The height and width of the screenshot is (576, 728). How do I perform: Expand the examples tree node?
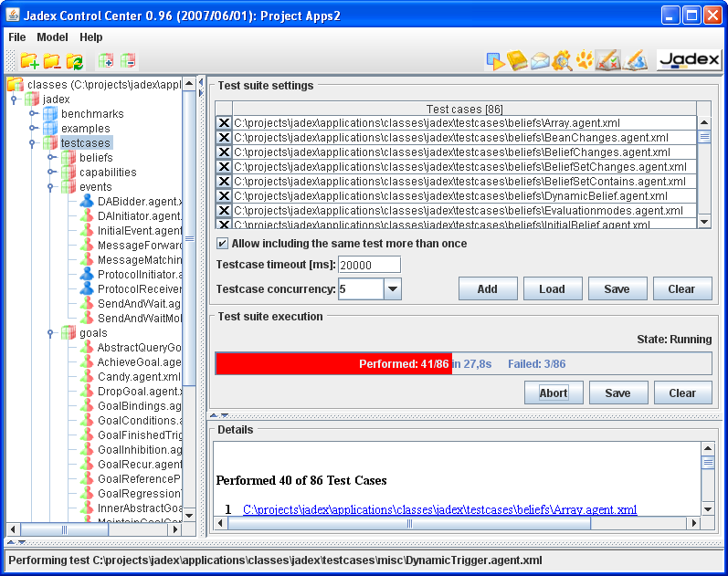[33, 128]
